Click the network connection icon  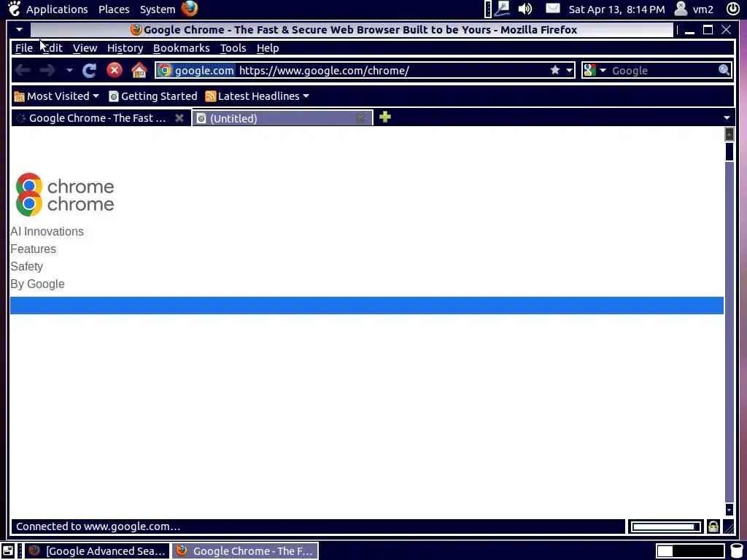pyautogui.click(x=502, y=9)
